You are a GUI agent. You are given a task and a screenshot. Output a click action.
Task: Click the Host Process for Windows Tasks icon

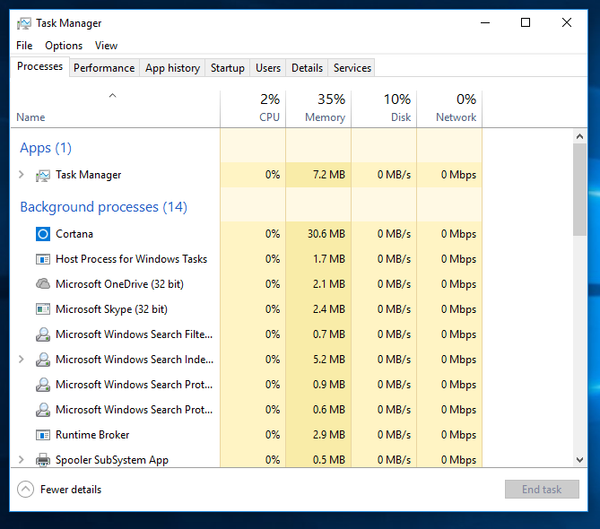tap(43, 259)
